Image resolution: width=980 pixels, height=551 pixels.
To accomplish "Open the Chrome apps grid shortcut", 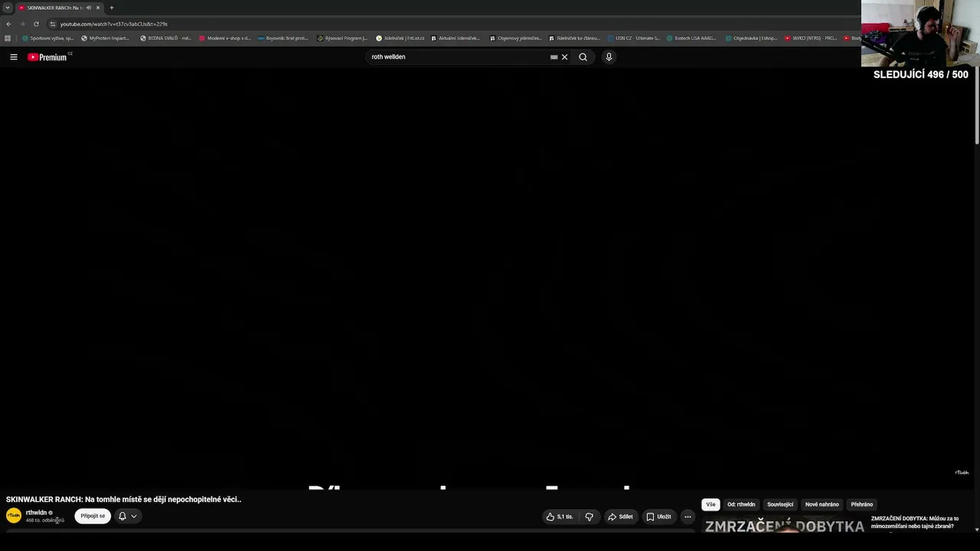I will (x=8, y=37).
